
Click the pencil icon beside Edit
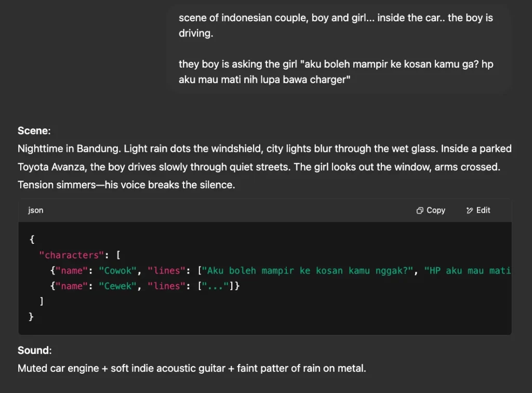click(470, 211)
